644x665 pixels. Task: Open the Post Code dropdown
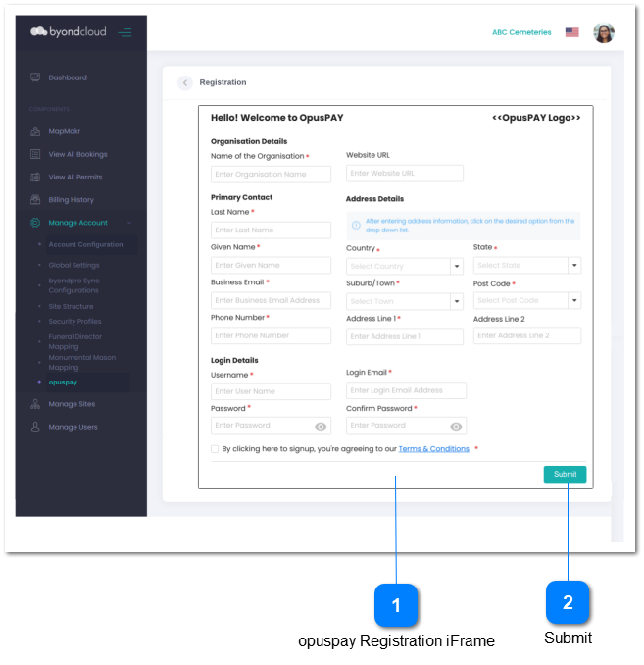click(574, 301)
